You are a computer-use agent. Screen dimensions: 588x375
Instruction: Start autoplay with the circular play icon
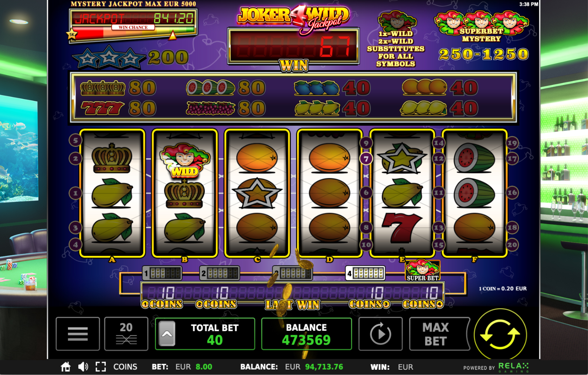pos(381,334)
